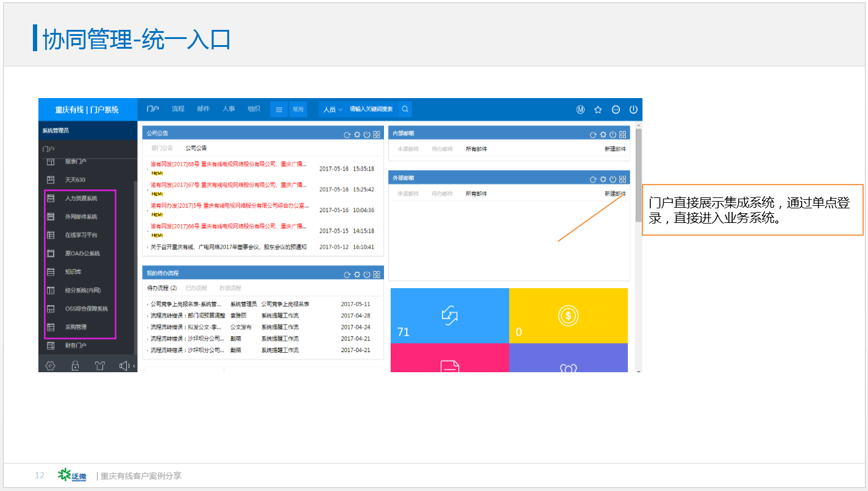Open the hamburger menu icon beside 常用
The height and width of the screenshot is (491, 868).
[279, 110]
